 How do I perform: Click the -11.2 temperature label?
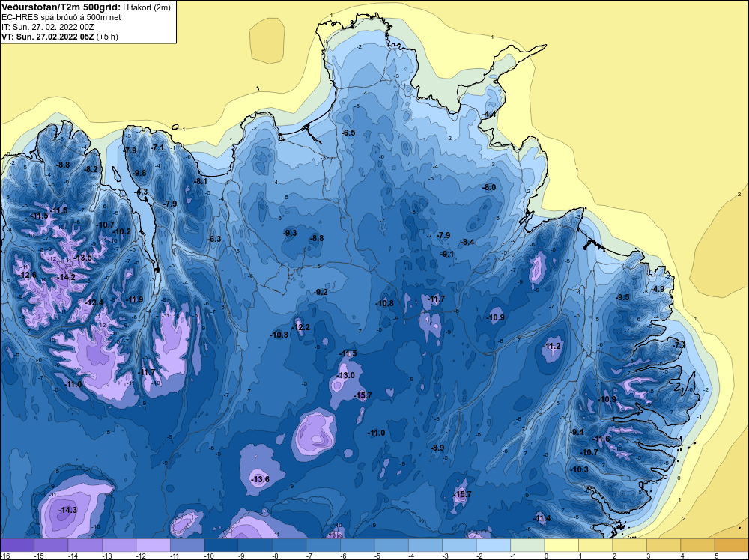(x=552, y=346)
